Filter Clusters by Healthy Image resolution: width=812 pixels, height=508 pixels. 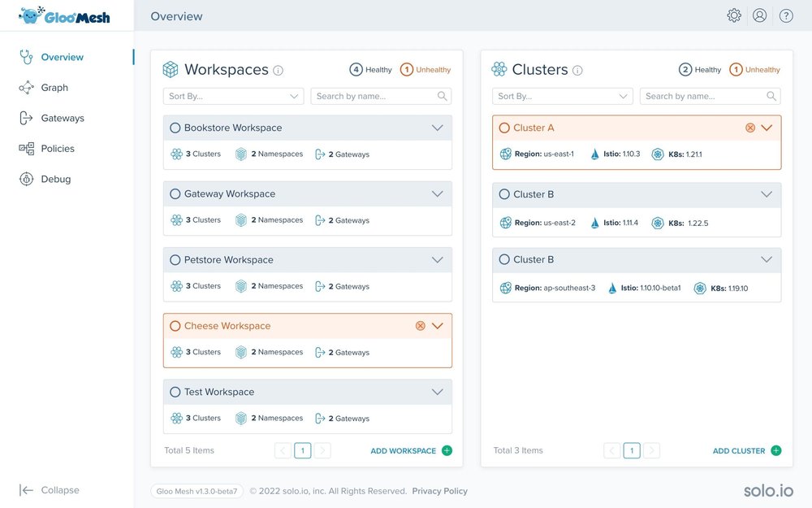click(x=700, y=69)
